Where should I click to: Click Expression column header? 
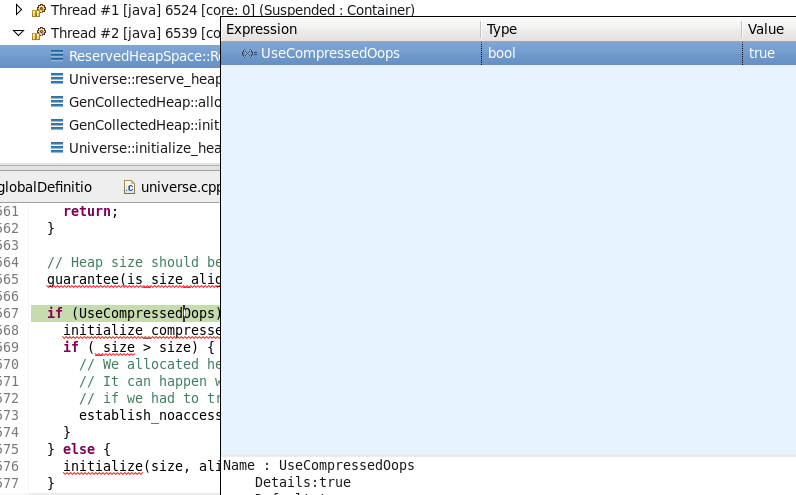tap(350, 29)
